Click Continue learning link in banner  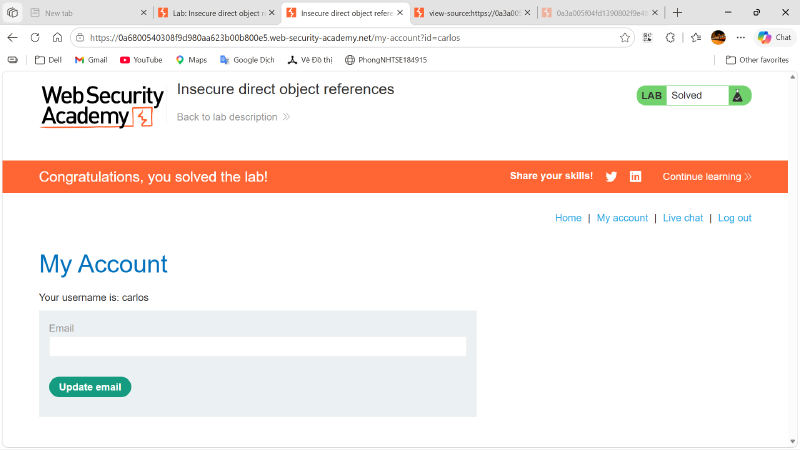point(707,177)
